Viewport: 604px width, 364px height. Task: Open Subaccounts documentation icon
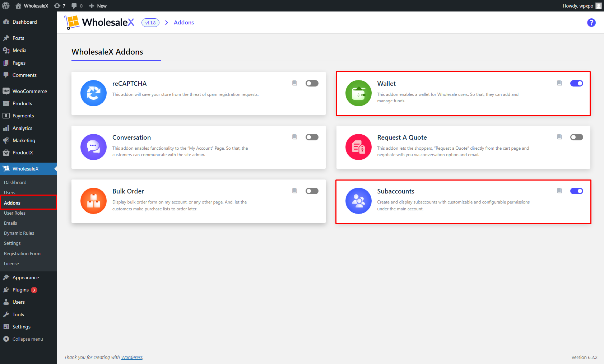[x=559, y=191]
